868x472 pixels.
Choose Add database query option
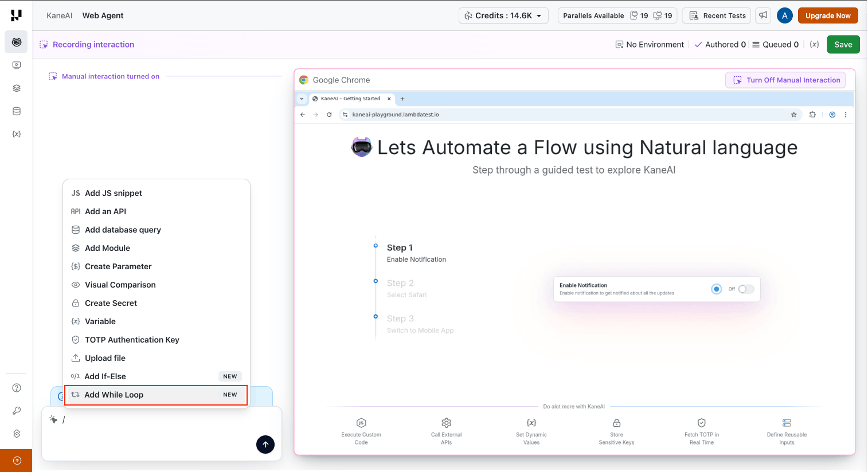pos(123,230)
